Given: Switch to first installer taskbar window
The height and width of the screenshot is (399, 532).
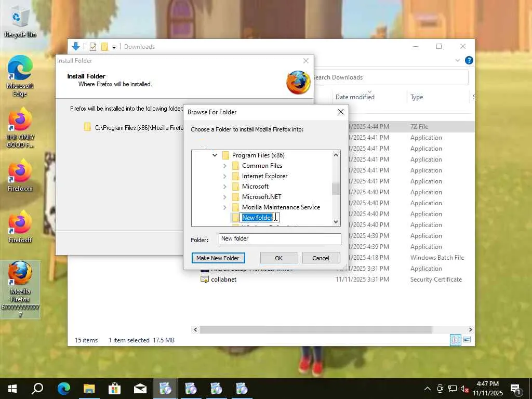Looking at the screenshot, I should 165,389.
